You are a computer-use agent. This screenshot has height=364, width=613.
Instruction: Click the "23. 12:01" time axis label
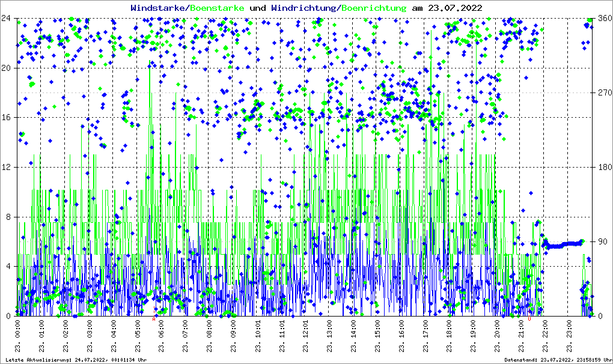click(x=305, y=336)
